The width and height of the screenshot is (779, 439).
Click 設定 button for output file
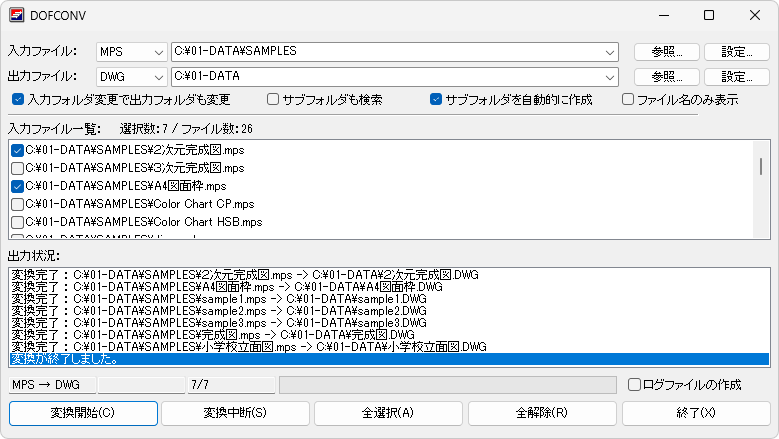pyautogui.click(x=737, y=77)
